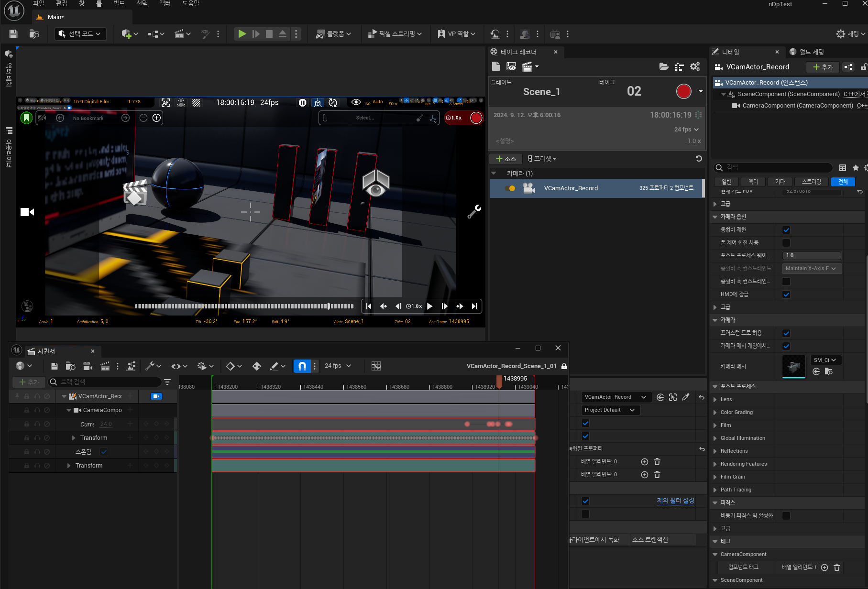Click the camera lock icon on VCamActor_Record track
Viewport: 868px width, 589px height.
pyautogui.click(x=156, y=396)
